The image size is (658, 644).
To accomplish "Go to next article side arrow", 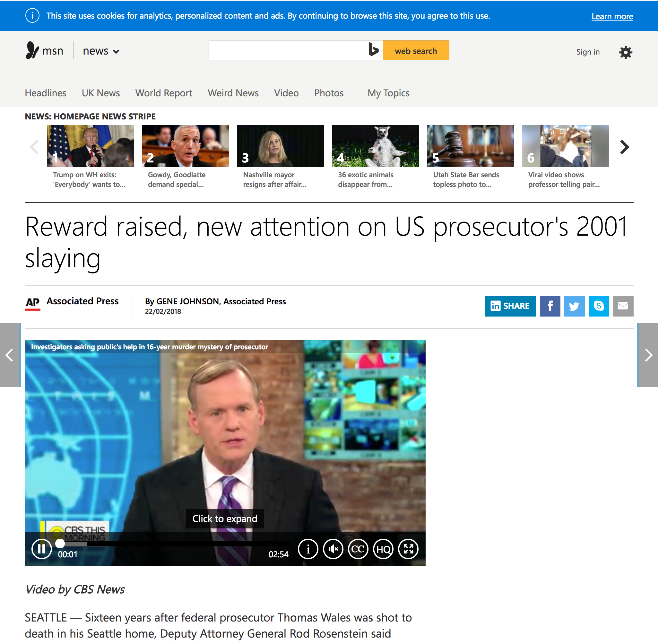I will 647,355.
